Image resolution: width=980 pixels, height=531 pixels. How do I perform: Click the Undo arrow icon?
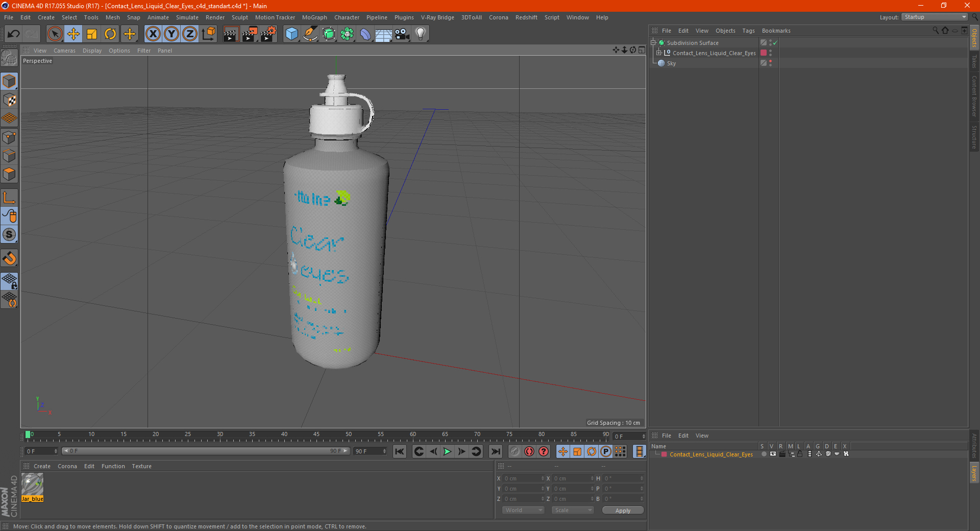click(14, 34)
